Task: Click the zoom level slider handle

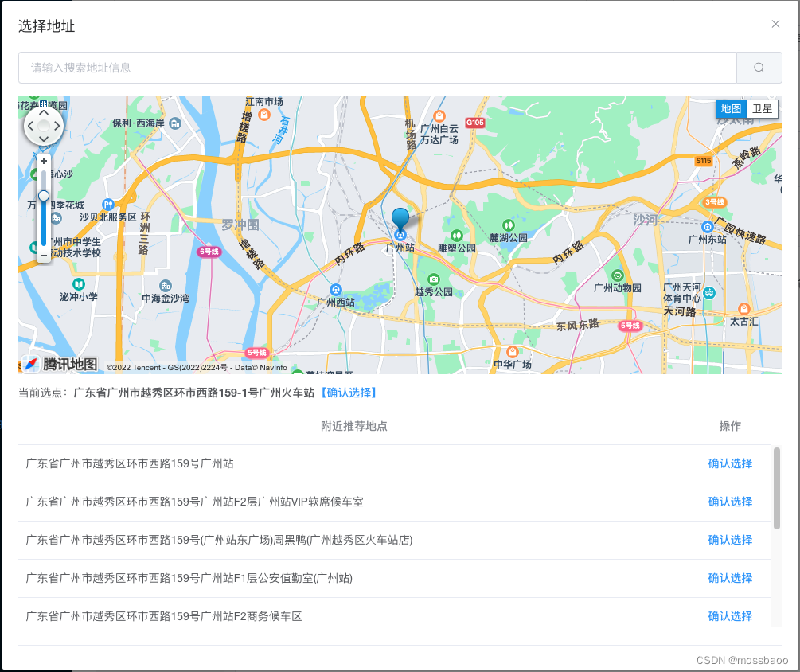Action: click(x=43, y=195)
